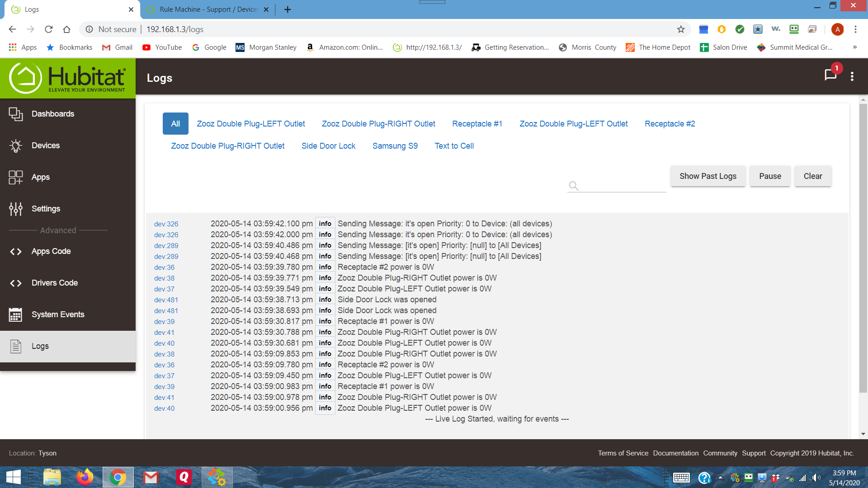Open Windows Start menu

click(x=14, y=477)
